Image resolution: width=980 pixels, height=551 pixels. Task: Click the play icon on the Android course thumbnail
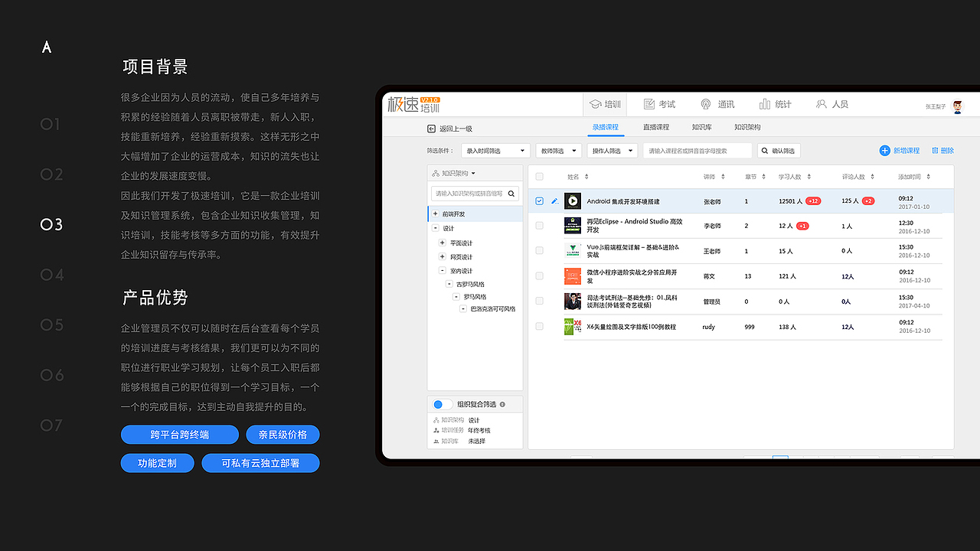pyautogui.click(x=572, y=201)
